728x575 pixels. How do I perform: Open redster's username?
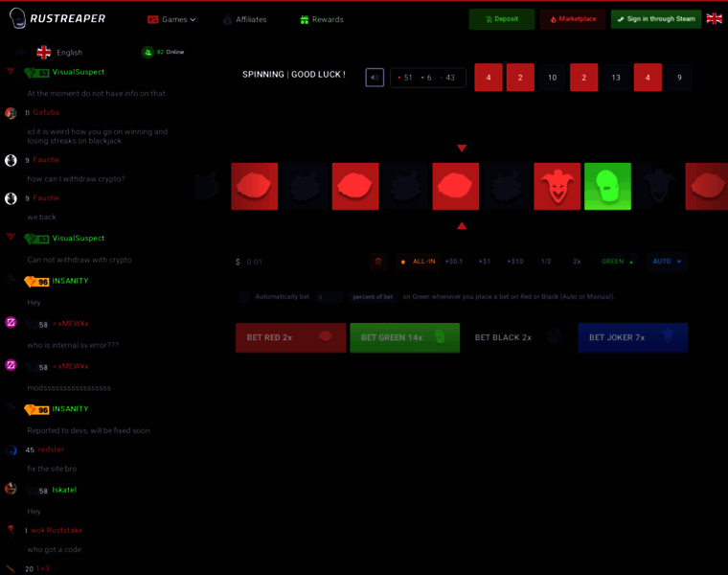(51, 449)
